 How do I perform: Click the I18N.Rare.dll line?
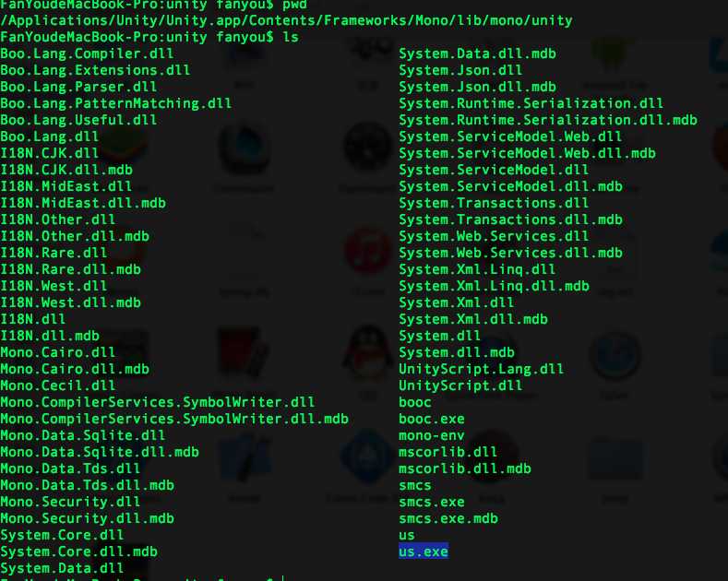click(54, 253)
